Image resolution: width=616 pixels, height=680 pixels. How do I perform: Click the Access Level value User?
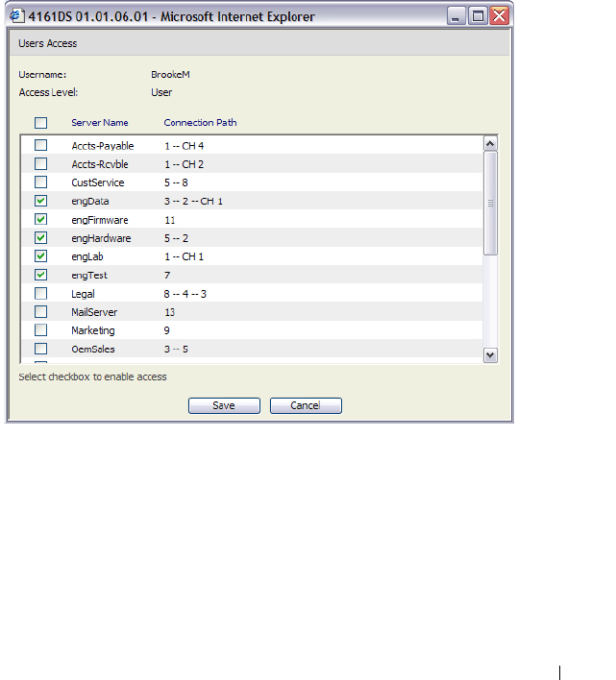[x=161, y=92]
